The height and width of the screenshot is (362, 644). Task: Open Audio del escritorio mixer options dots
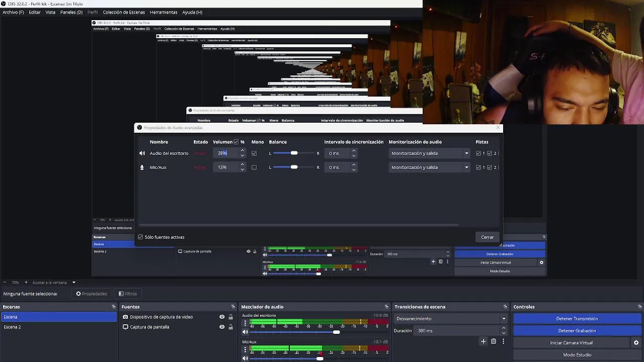coord(245,323)
